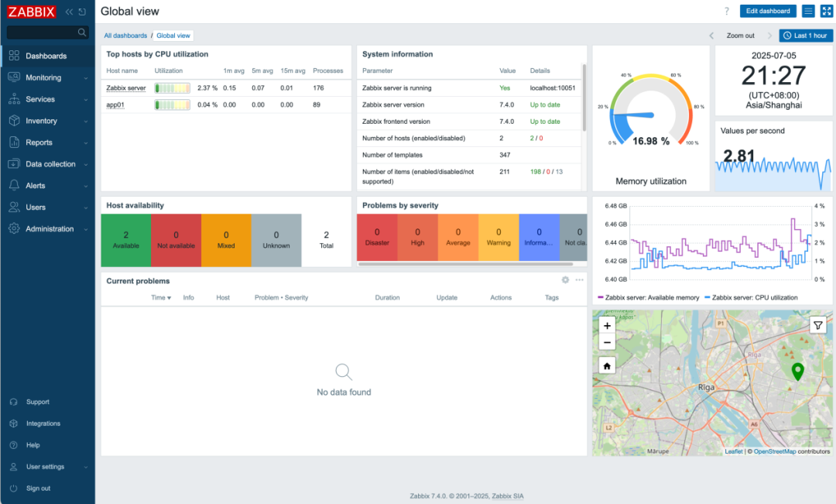Click the Administration gear icon
This screenshot has width=836, height=504.
click(x=15, y=228)
